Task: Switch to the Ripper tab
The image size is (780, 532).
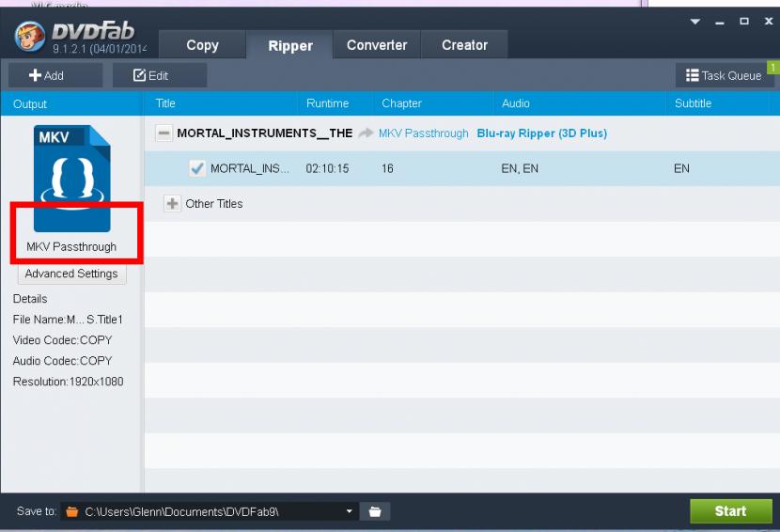Action: point(290,45)
